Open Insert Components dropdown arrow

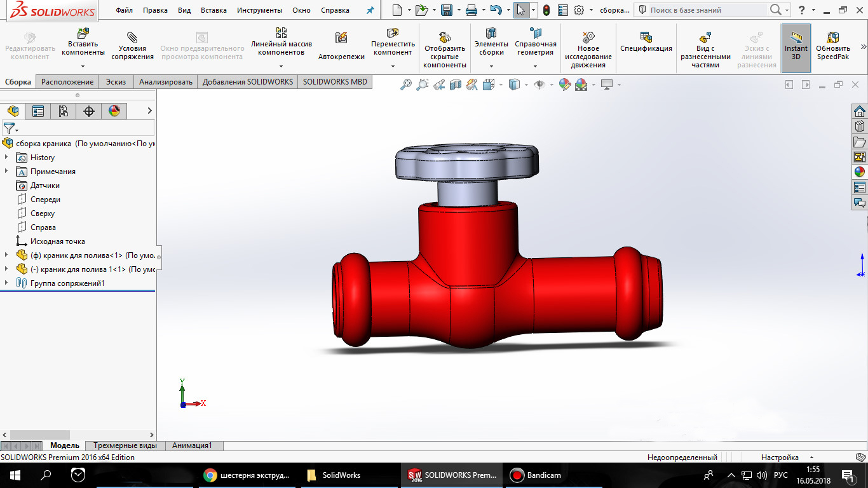tap(83, 66)
